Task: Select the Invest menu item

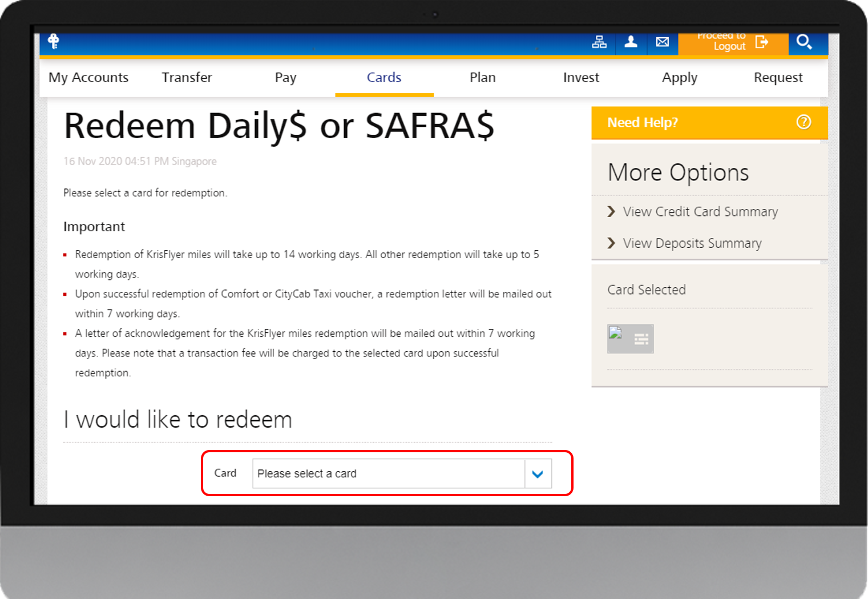Action: point(581,78)
